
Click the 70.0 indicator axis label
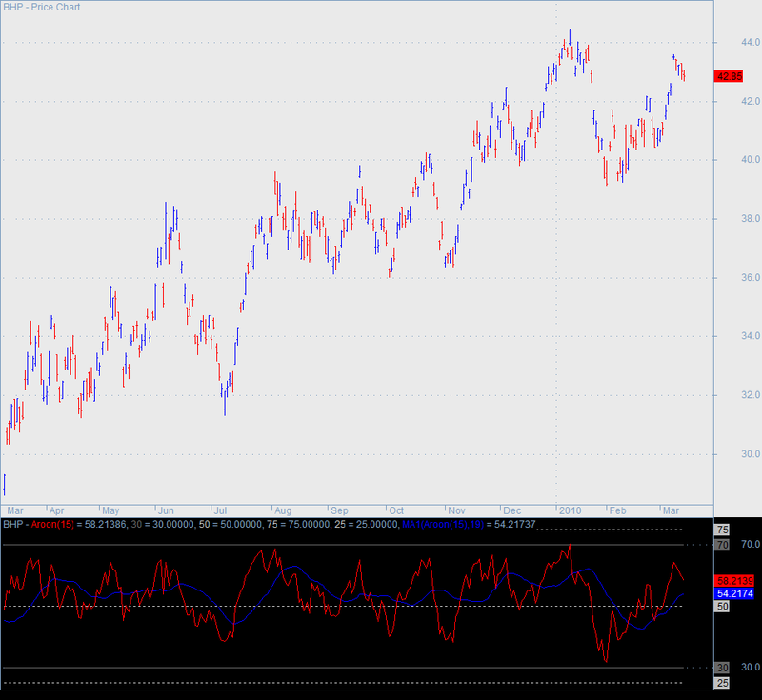click(x=751, y=545)
